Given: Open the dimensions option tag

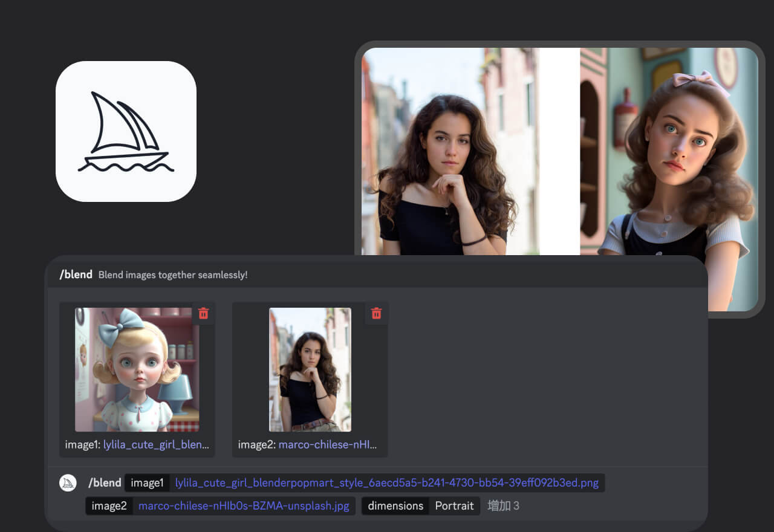Looking at the screenshot, I should pos(395,506).
